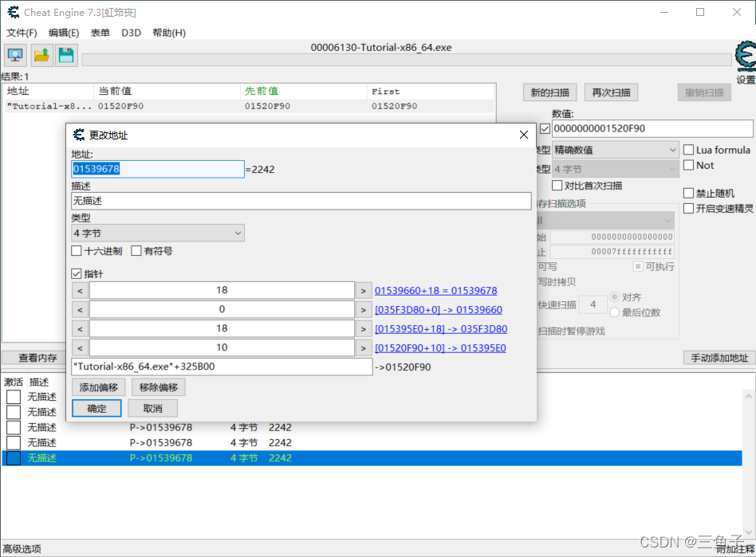This screenshot has height=557, width=756.
Task: Click the offset input field showing 10
Action: (222, 348)
